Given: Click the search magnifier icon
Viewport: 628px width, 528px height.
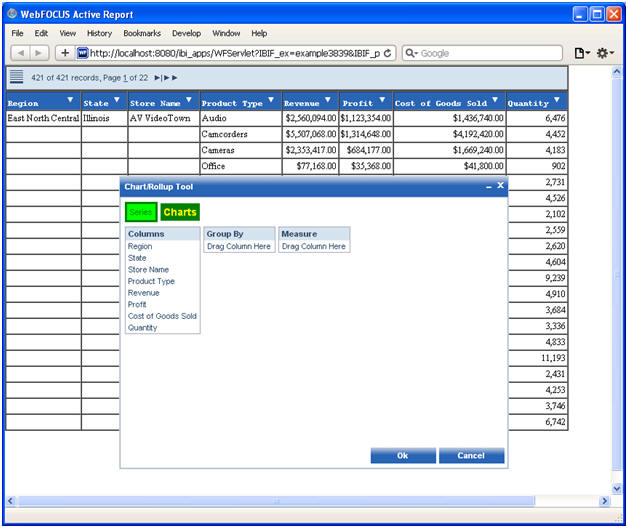Looking at the screenshot, I should 411,53.
